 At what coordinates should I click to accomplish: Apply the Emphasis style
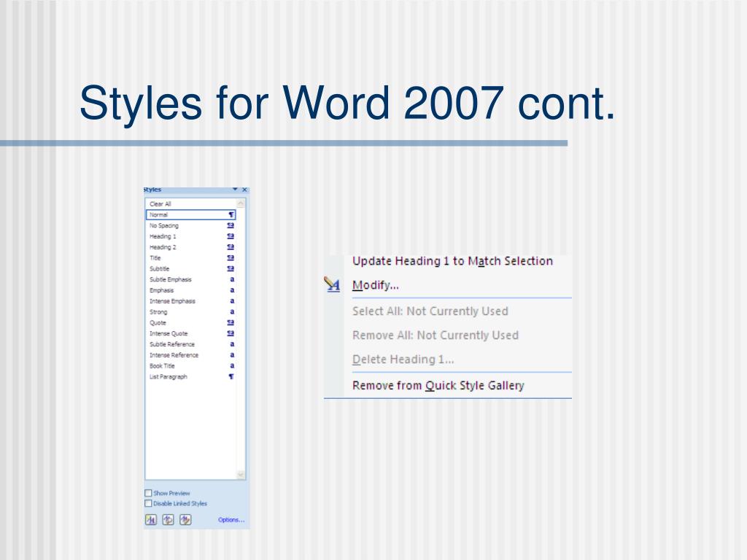click(x=190, y=290)
